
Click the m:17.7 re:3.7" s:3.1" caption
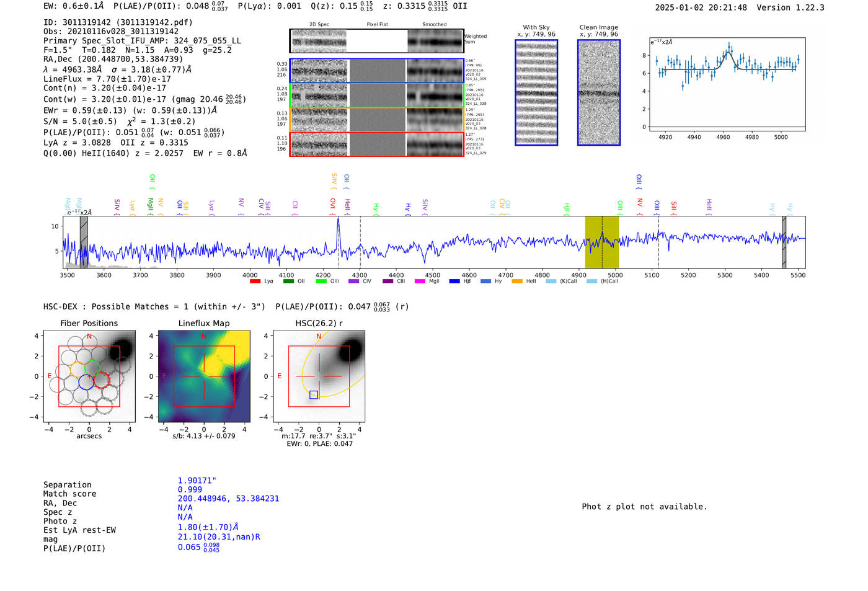(x=319, y=436)
